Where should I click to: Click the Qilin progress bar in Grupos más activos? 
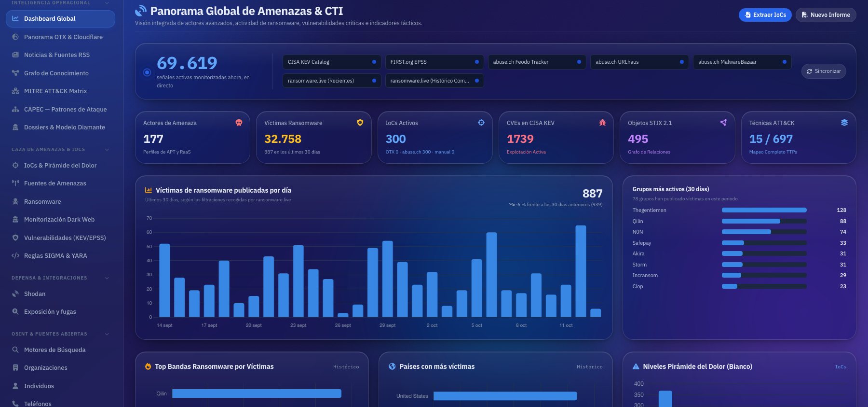click(764, 221)
